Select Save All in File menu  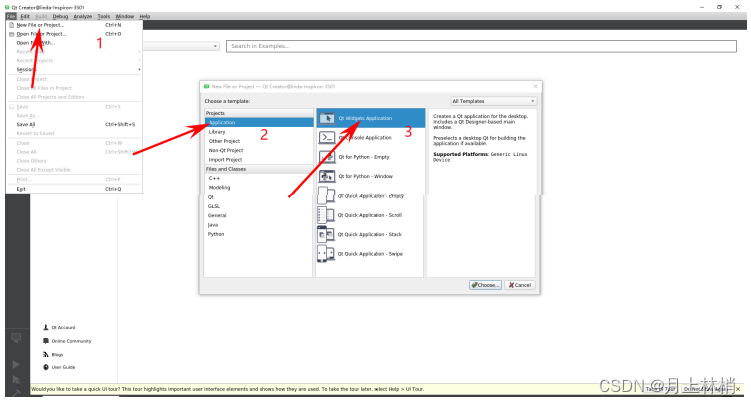[x=74, y=124]
